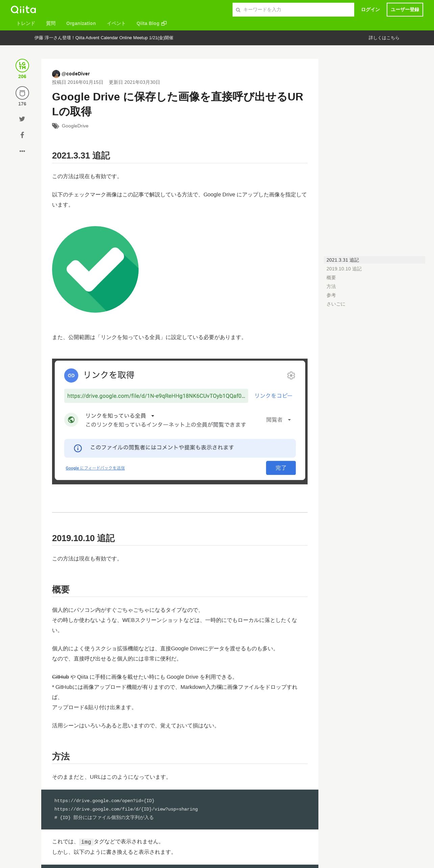Click リンクをコピー in the dialog image
The height and width of the screenshot is (868, 434).
click(273, 395)
